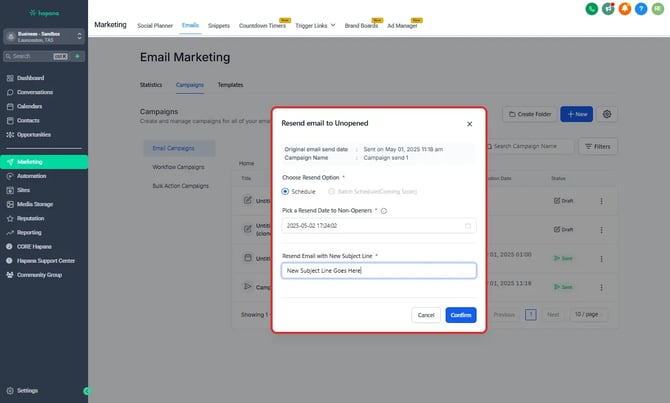
Task: Click info icon beside Resend Date label
Action: point(384,211)
